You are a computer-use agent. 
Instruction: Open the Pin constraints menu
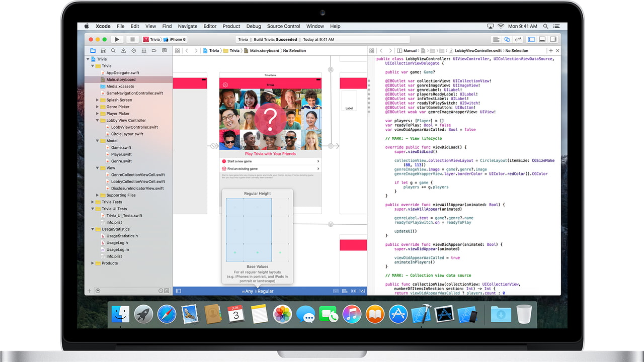(353, 291)
